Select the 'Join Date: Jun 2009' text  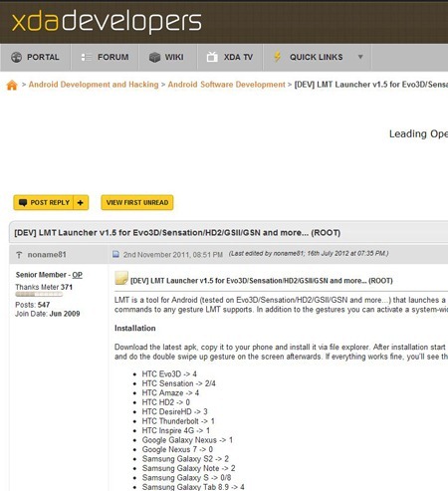(x=48, y=314)
